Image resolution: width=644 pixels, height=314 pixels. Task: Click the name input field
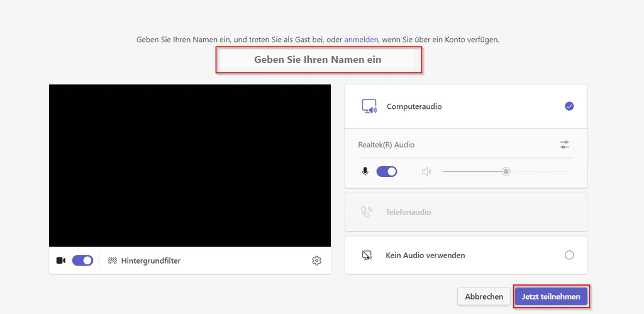click(318, 60)
